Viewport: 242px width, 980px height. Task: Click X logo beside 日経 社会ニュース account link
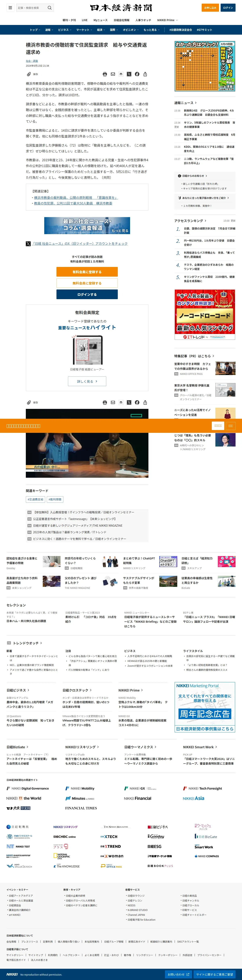click(x=28, y=243)
